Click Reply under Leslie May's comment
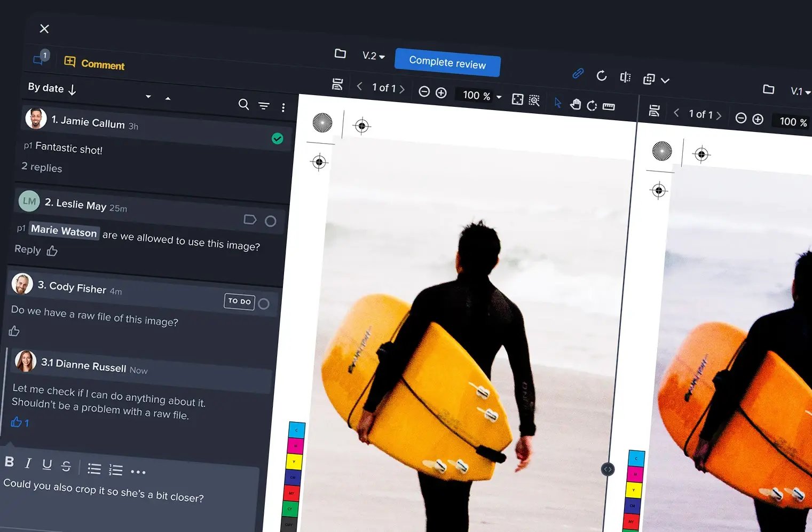 point(27,249)
